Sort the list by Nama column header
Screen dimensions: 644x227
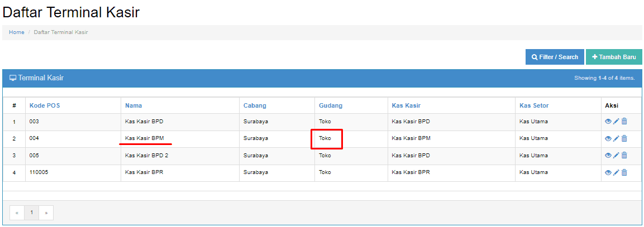coord(133,106)
